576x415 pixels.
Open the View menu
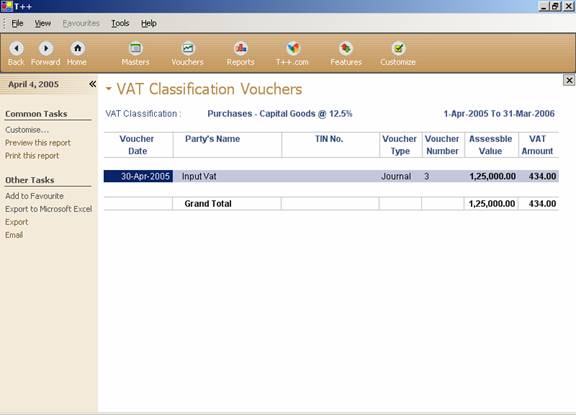(x=43, y=24)
